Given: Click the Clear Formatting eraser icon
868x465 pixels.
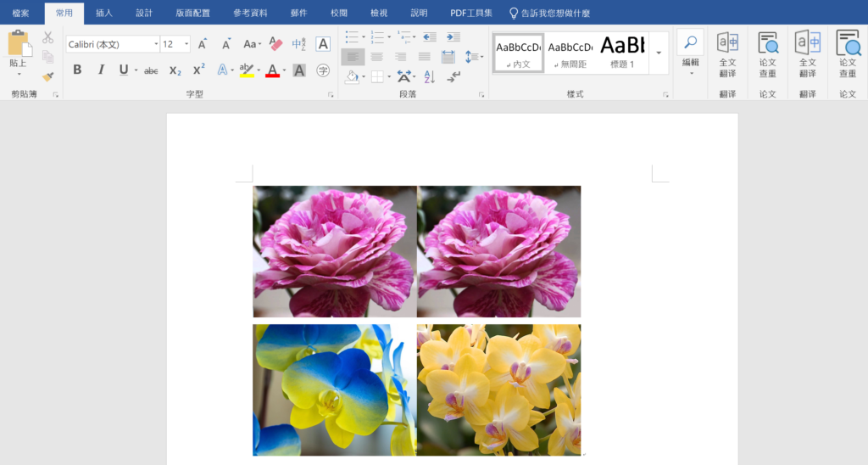Looking at the screenshot, I should pyautogui.click(x=275, y=43).
